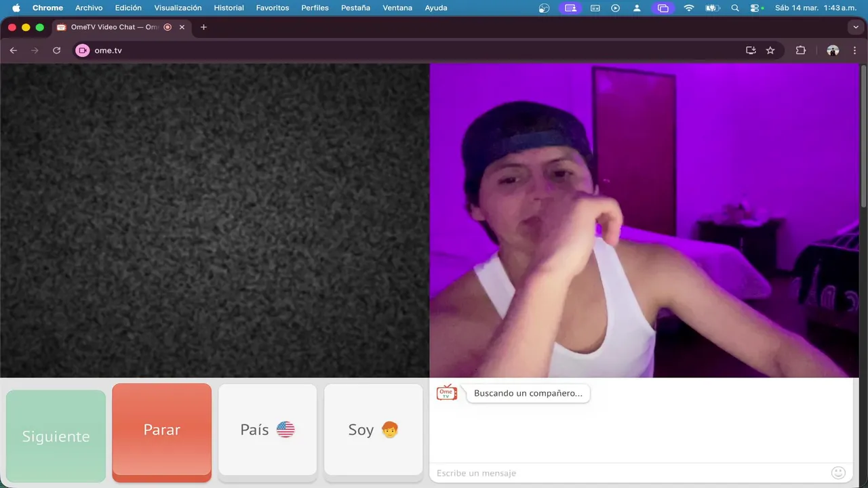The width and height of the screenshot is (868, 488).
Task: Open the Chrome three-dot menu
Action: [x=854, y=50]
